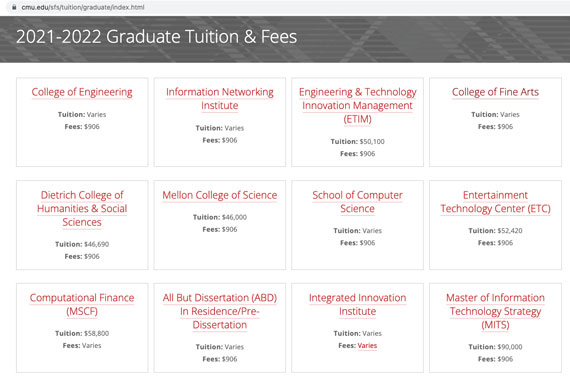Click the MITS tuition $90,000 text

[510, 347]
